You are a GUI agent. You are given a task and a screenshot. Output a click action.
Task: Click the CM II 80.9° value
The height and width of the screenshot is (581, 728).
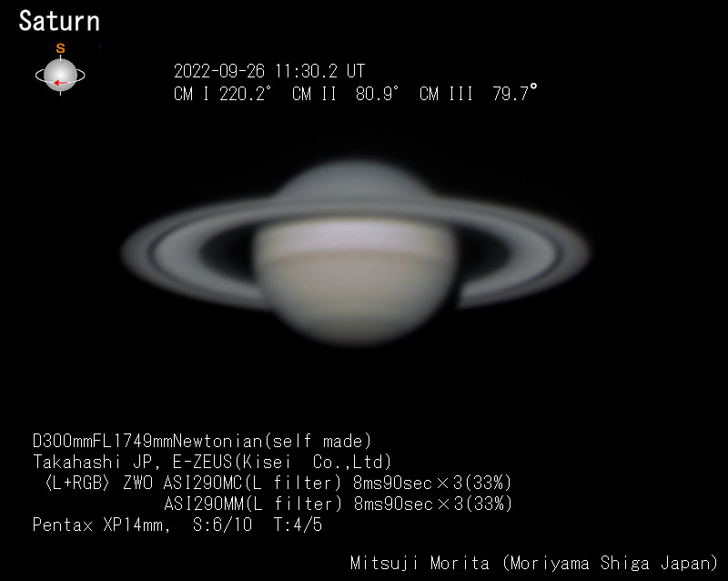click(x=345, y=94)
